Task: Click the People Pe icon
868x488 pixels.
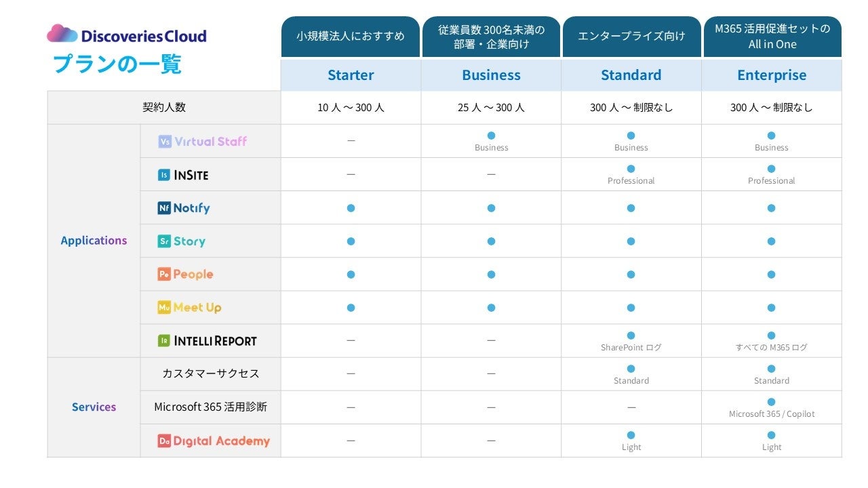Action: coord(164,274)
